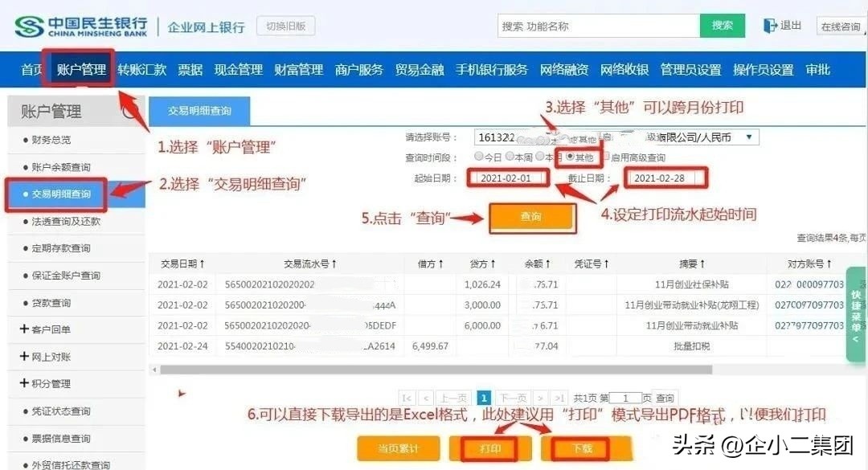Select page 1 in pagination
The image size is (868, 470).
(484, 398)
